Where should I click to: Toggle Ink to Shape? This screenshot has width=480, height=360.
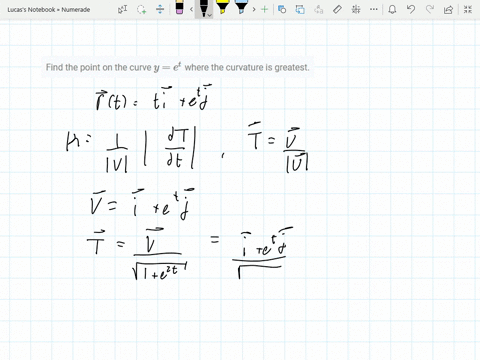pyautogui.click(x=300, y=9)
